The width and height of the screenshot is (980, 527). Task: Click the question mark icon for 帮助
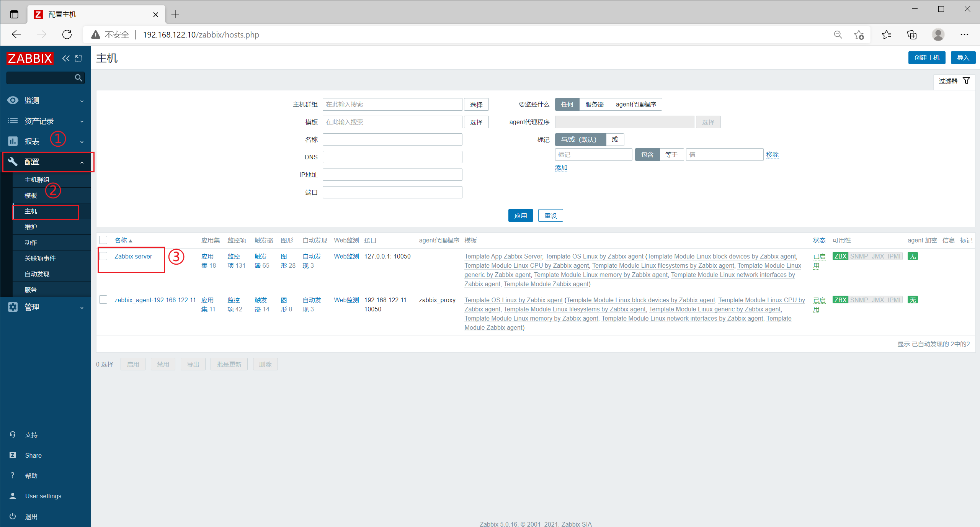coord(13,475)
